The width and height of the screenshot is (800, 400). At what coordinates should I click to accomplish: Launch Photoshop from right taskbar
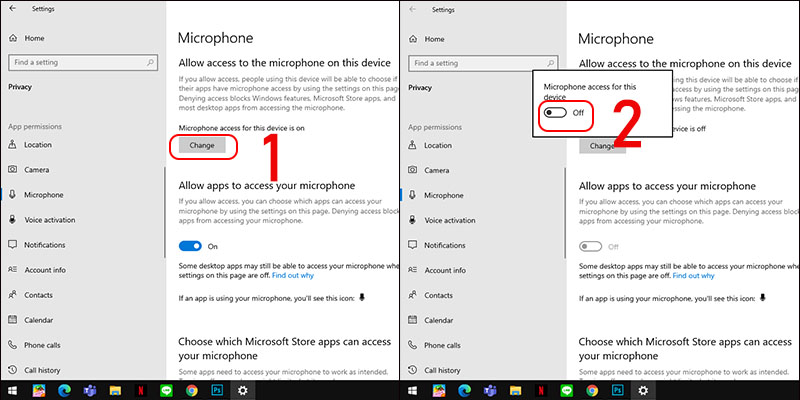click(x=617, y=391)
